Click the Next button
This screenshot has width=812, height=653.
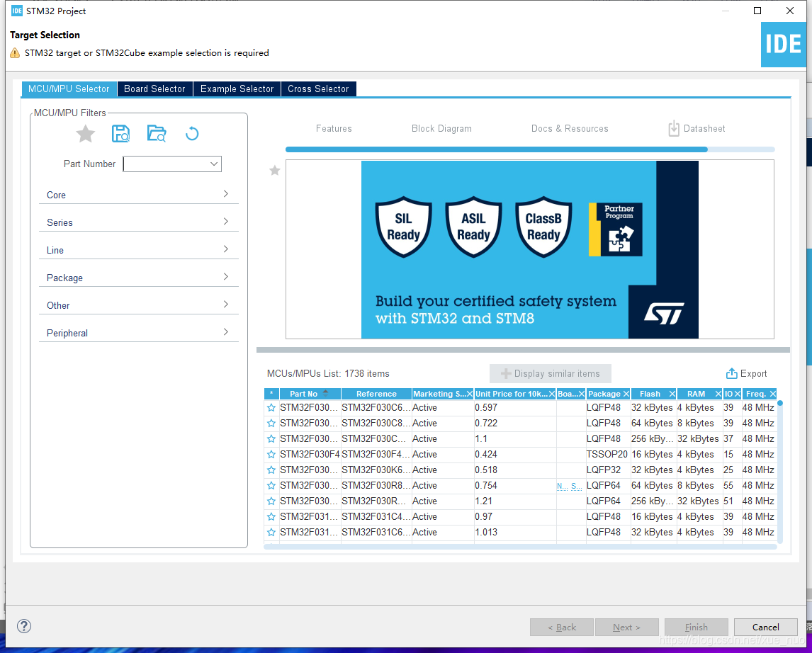(626, 627)
